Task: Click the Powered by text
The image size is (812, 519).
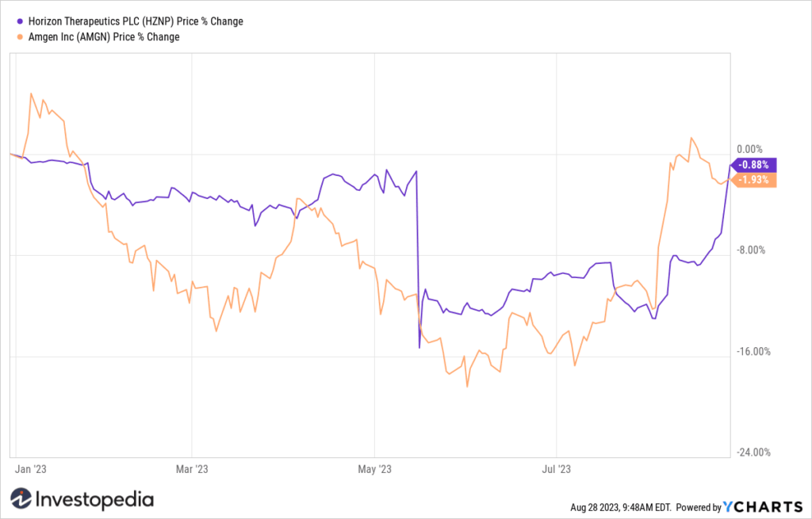Action: 699,507
